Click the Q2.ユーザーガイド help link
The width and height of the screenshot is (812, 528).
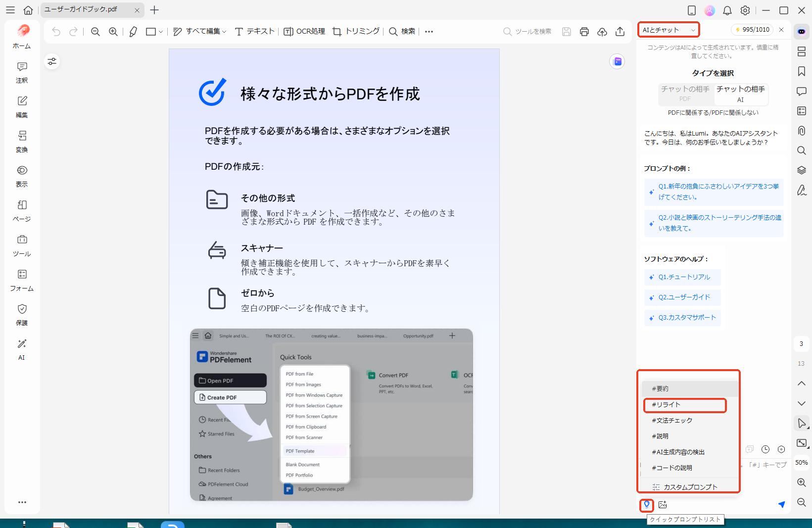click(x=683, y=297)
